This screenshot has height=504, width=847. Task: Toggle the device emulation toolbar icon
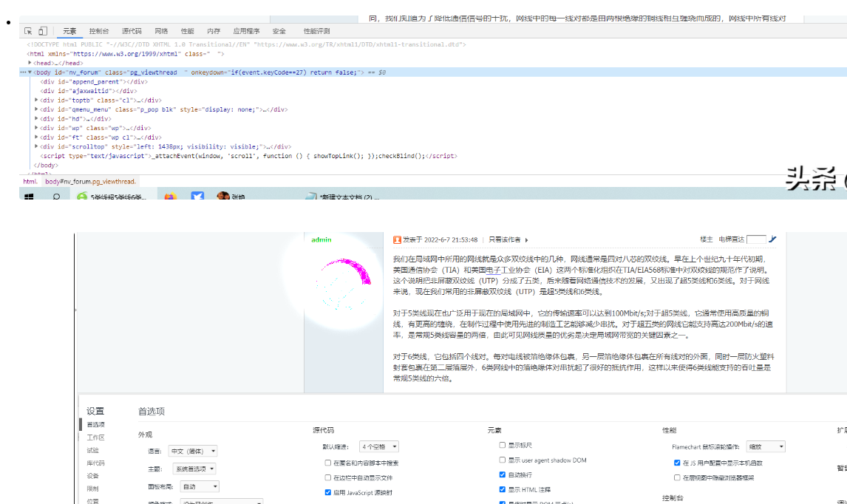pyautogui.click(x=43, y=31)
